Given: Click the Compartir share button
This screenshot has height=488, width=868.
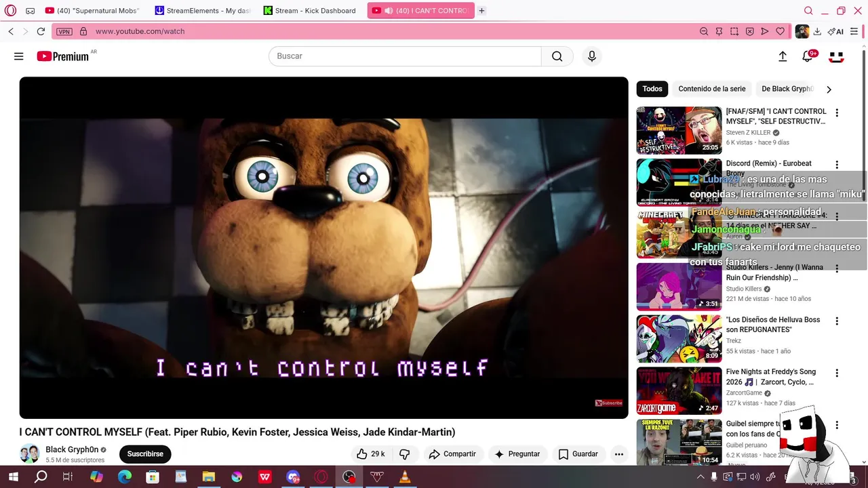Looking at the screenshot, I should pos(452,454).
